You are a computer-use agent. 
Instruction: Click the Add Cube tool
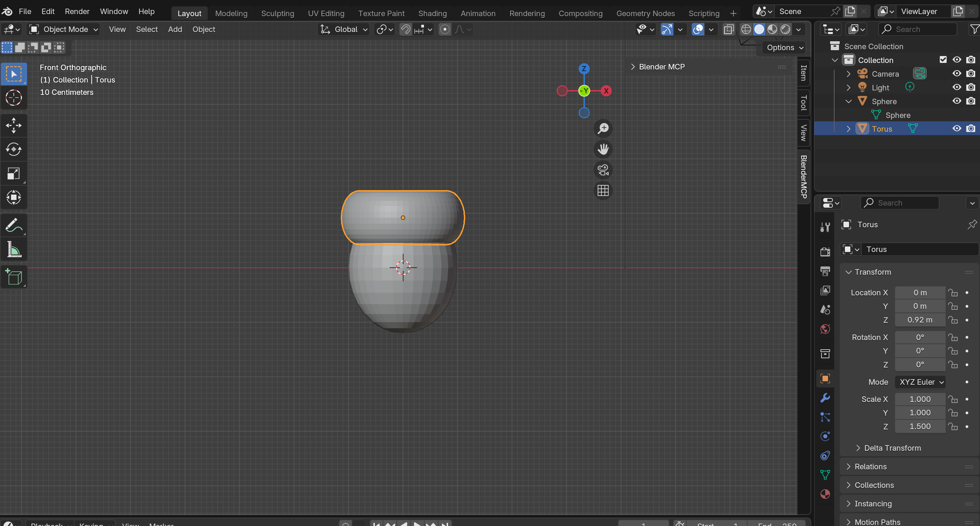[14, 276]
